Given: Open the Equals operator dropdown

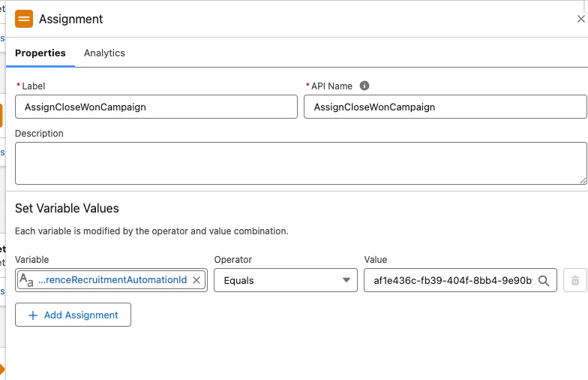Looking at the screenshot, I should (286, 280).
